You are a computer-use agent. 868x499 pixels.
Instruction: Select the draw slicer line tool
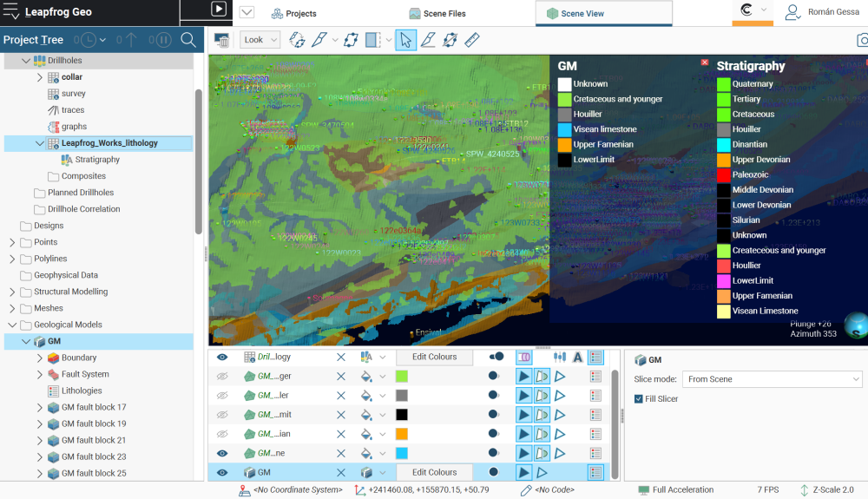click(x=319, y=40)
